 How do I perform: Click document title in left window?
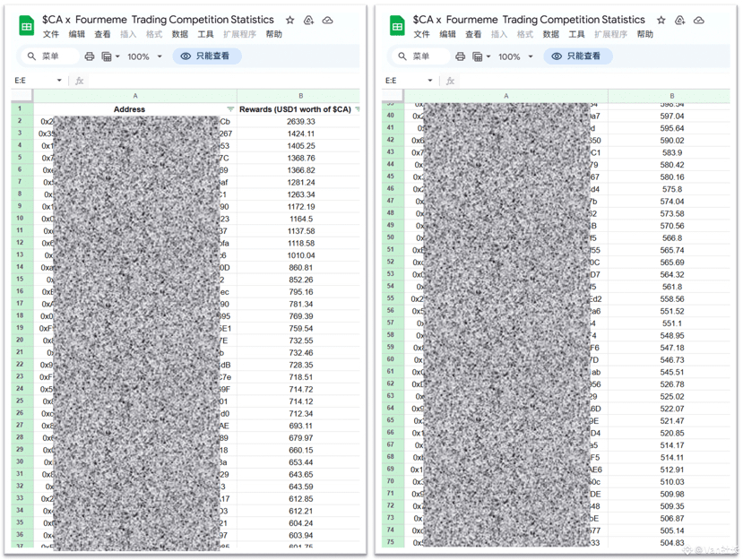point(158,20)
